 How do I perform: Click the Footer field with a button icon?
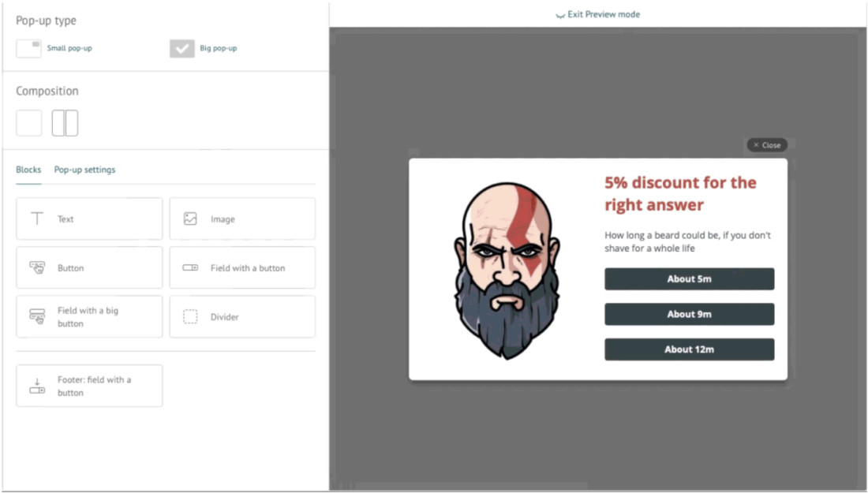(37, 386)
